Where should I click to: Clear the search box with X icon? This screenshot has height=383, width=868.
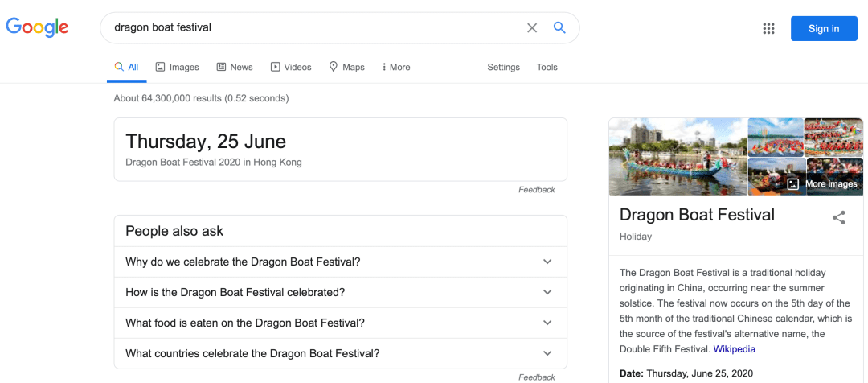pyautogui.click(x=532, y=28)
